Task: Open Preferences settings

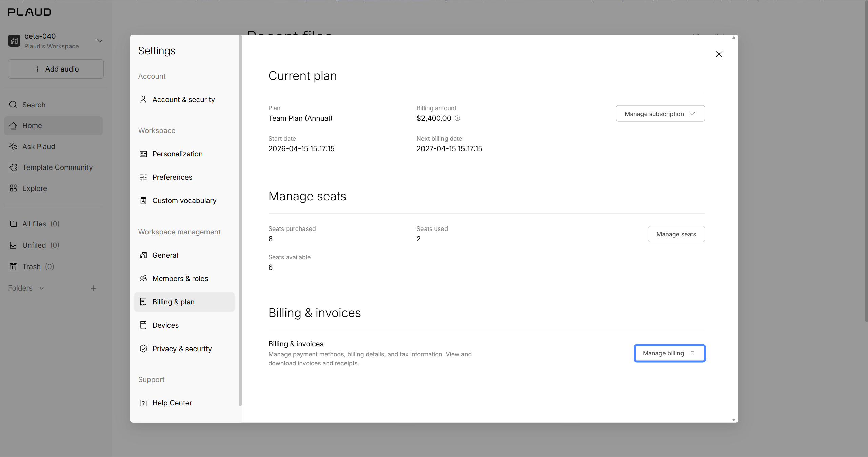Action: (184, 177)
